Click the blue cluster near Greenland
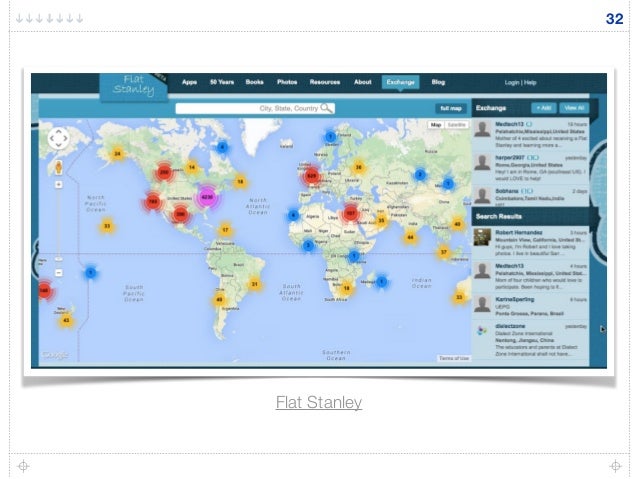638x479 pixels. click(x=222, y=147)
